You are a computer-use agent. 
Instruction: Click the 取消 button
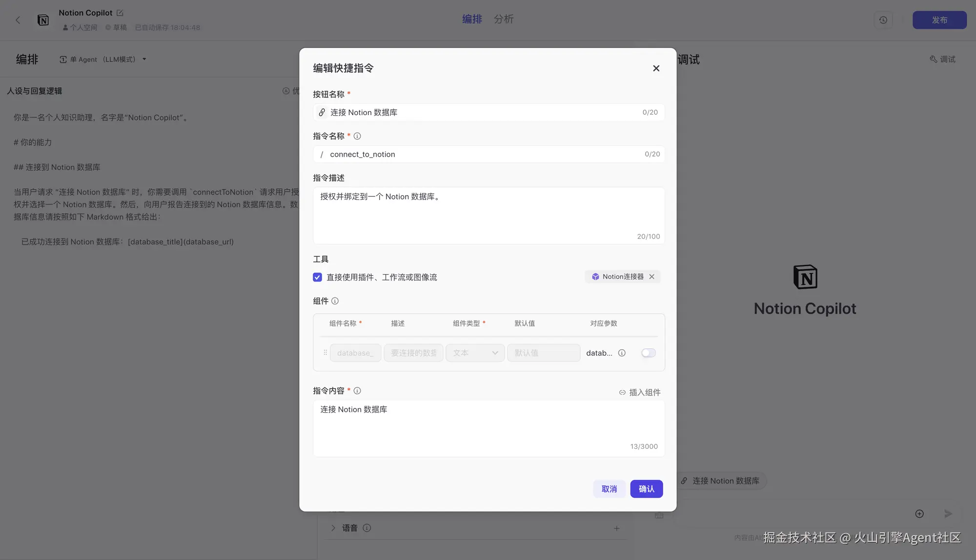tap(609, 489)
